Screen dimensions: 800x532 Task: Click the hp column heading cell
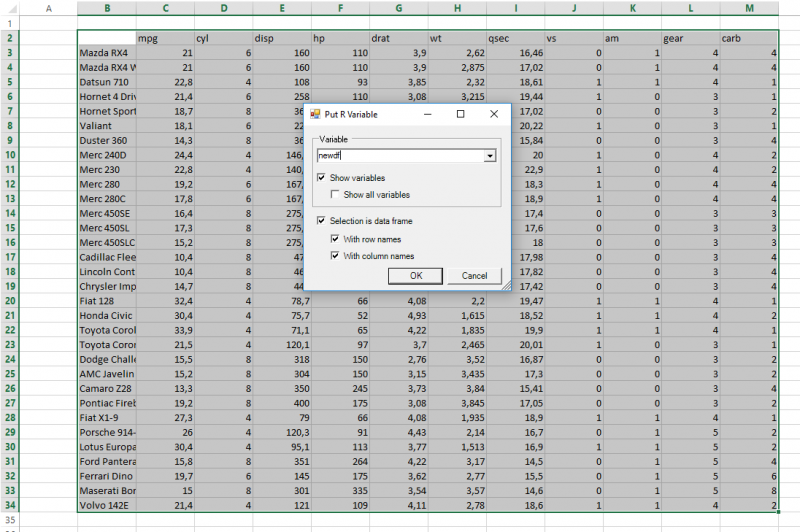[340, 38]
